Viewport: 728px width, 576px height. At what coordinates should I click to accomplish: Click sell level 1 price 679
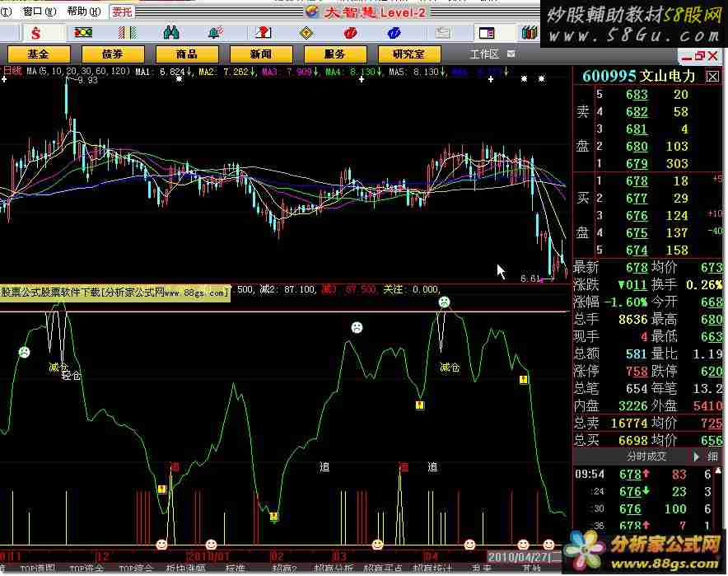[x=637, y=163]
